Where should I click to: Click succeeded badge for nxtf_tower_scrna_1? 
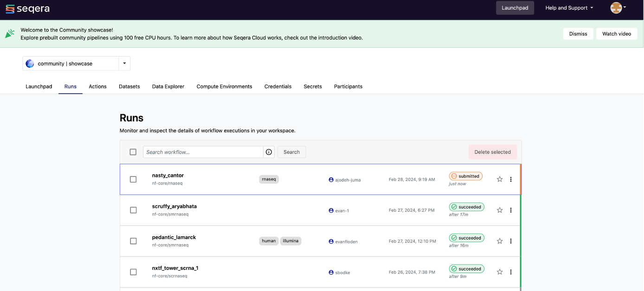tap(466, 269)
